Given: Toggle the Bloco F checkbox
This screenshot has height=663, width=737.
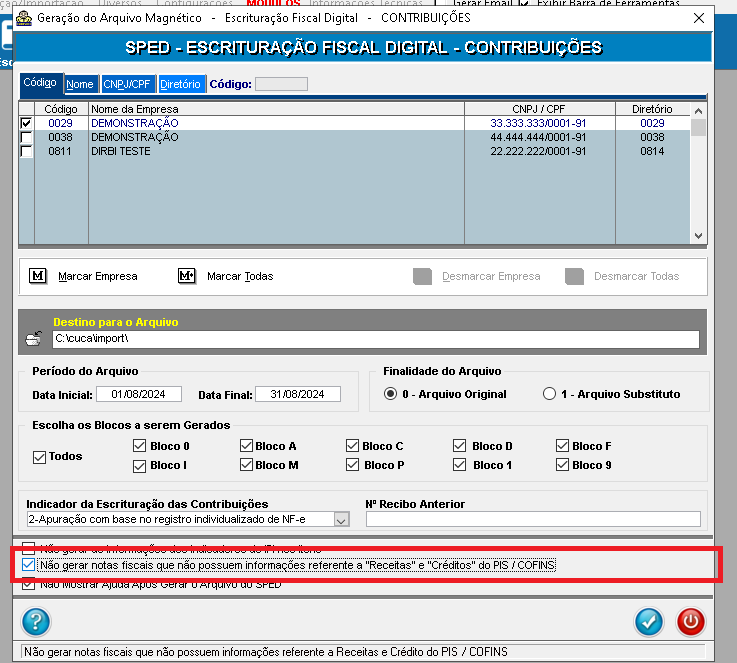Looking at the screenshot, I should click(x=563, y=445).
